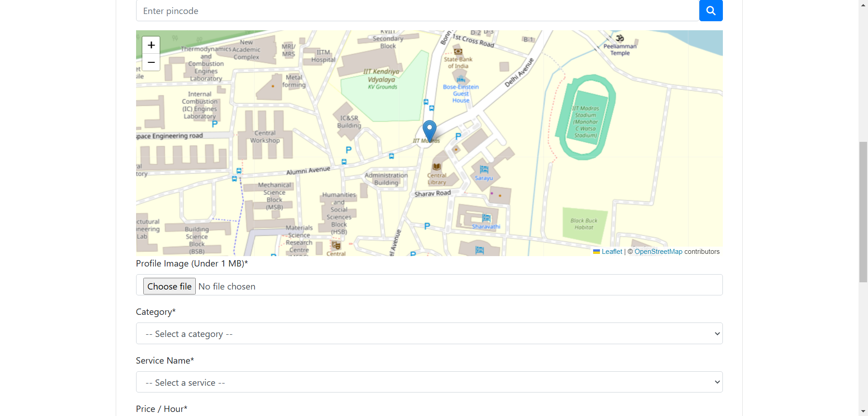
Task: Click the State Bank of India icon
Action: pos(458,51)
